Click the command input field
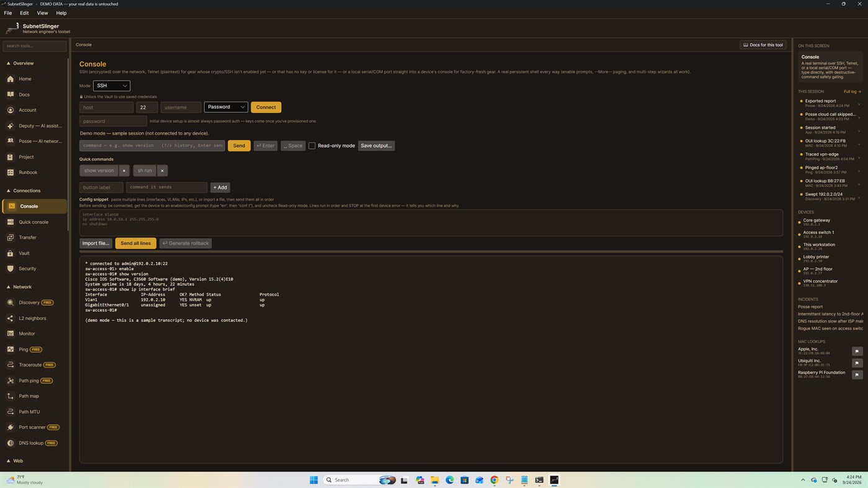The height and width of the screenshot is (488, 868). (x=152, y=146)
